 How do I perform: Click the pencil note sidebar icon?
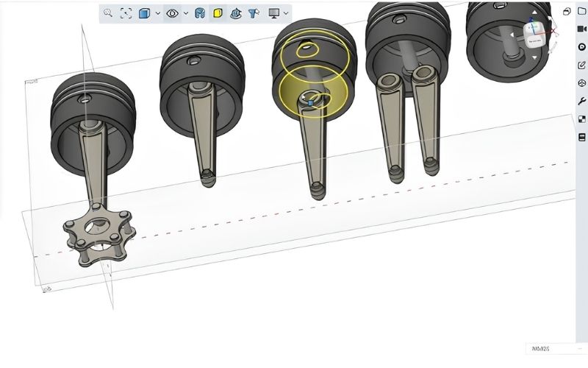pyautogui.click(x=582, y=66)
